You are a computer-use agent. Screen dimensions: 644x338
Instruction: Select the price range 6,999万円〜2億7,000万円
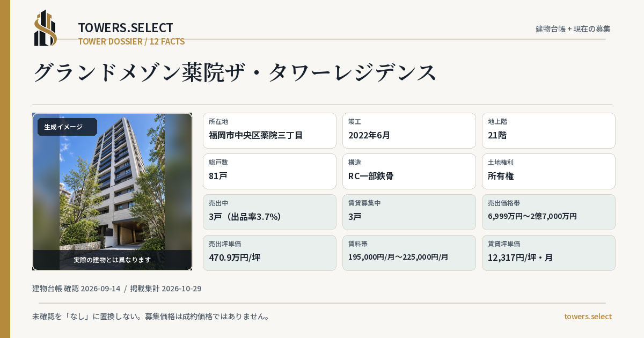[x=532, y=216]
